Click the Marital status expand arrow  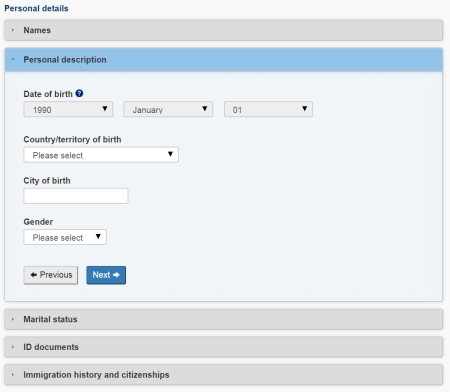point(13,319)
